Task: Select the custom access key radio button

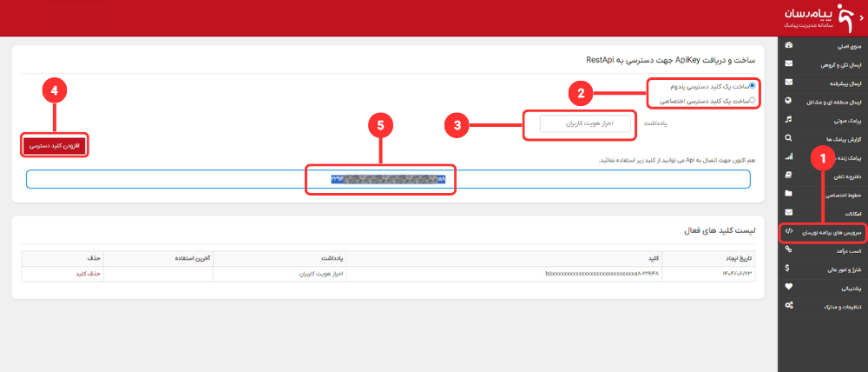Action: [x=752, y=101]
